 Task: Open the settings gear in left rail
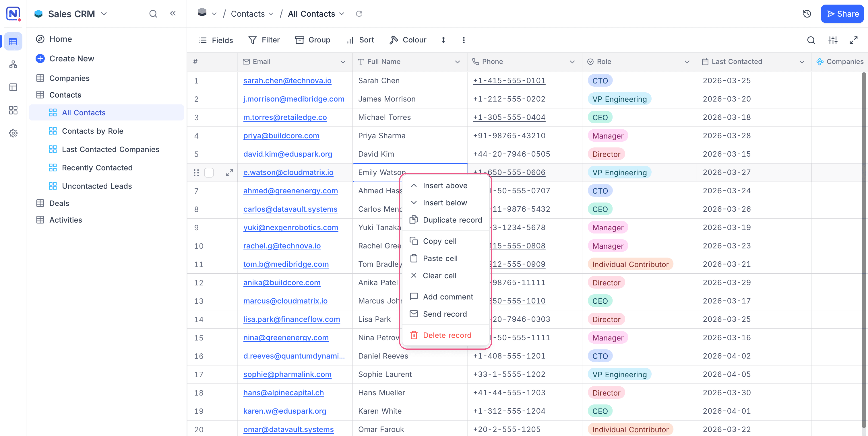(x=13, y=133)
